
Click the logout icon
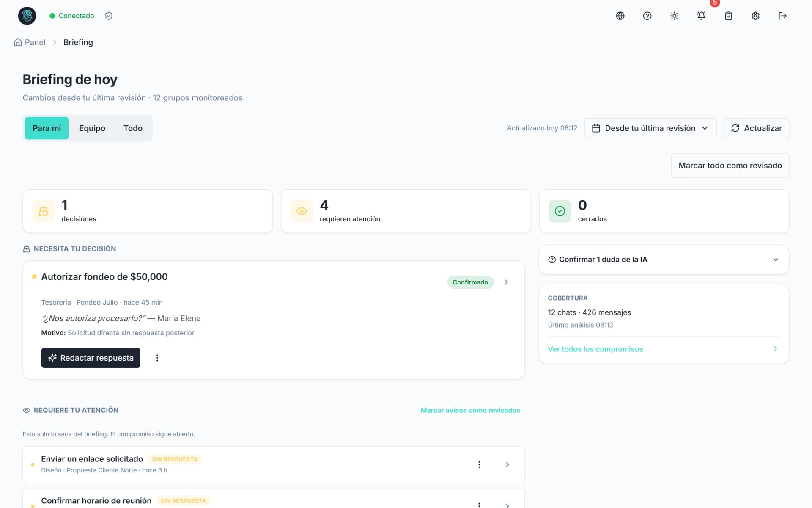pyautogui.click(x=782, y=16)
